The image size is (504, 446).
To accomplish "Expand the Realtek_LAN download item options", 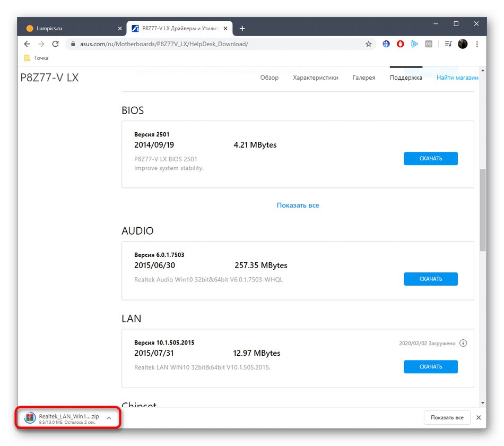I will (x=109, y=417).
